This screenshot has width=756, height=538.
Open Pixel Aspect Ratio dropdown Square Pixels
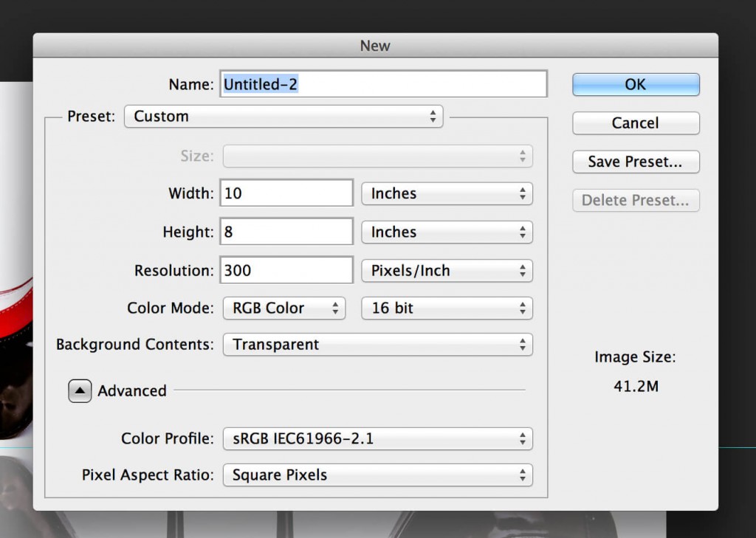(x=377, y=475)
